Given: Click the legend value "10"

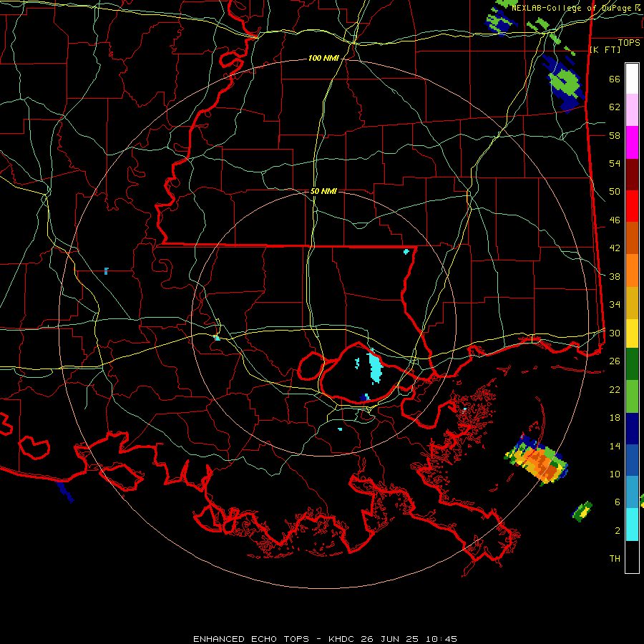Looking at the screenshot, I should tap(615, 474).
